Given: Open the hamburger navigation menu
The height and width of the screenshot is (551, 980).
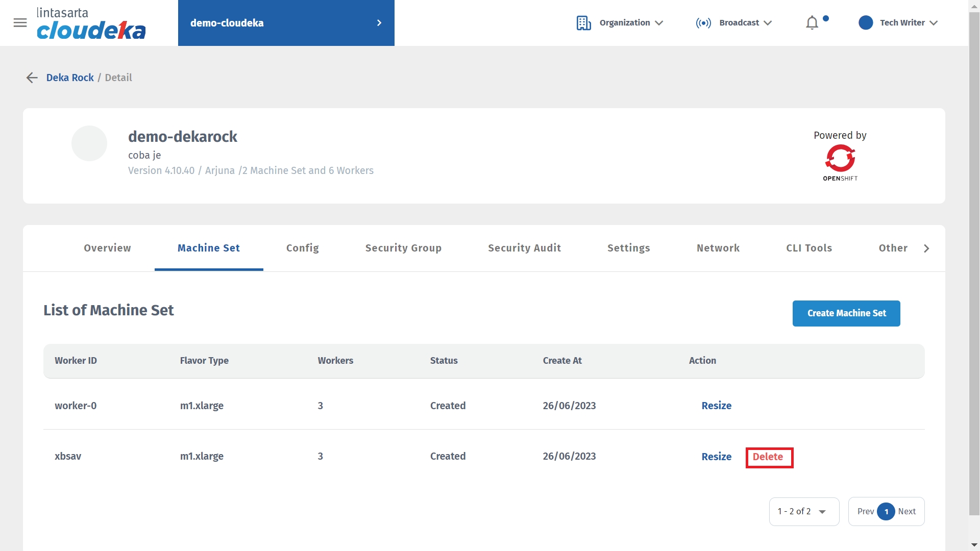Looking at the screenshot, I should tap(20, 23).
